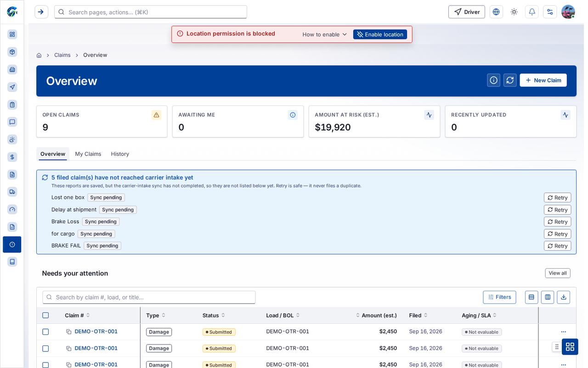Click the globe language icon

(496, 12)
